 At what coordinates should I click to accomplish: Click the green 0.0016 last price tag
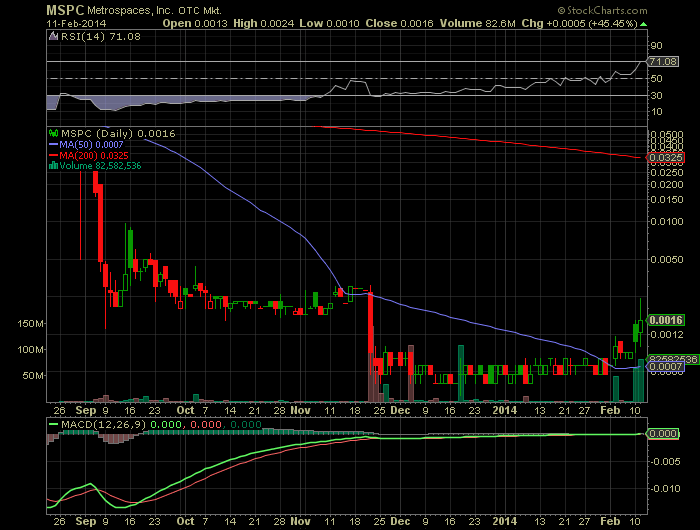(666, 320)
